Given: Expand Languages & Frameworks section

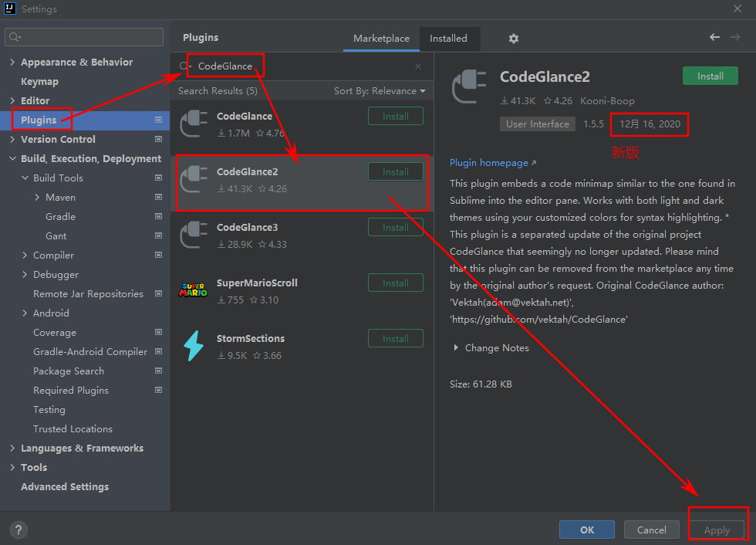Looking at the screenshot, I should 12,448.
